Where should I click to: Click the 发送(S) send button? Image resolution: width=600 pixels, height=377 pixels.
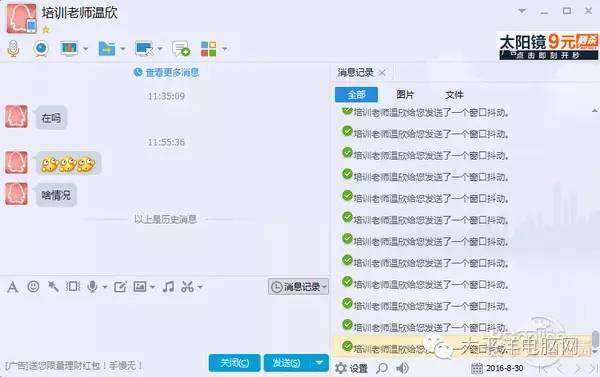click(x=287, y=362)
